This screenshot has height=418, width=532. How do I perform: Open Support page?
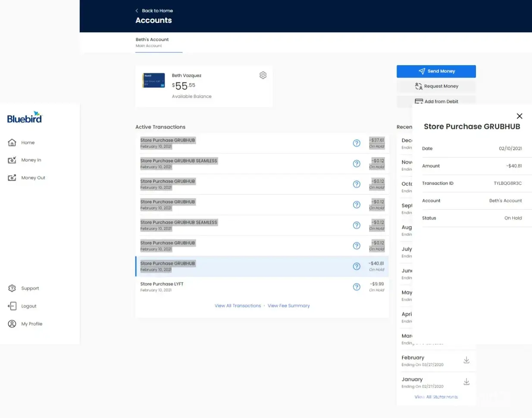[30, 289]
